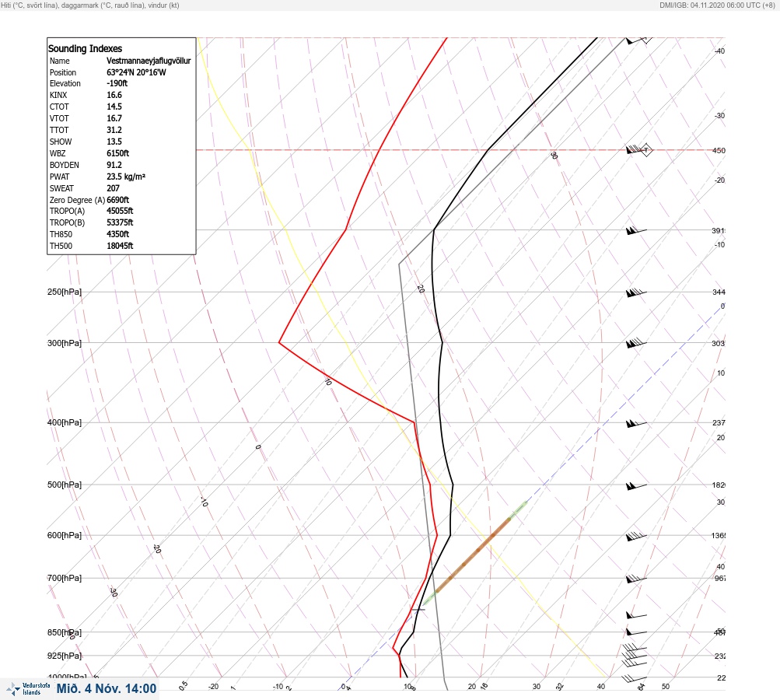Click the '500[hPa]' pressure label
Image resolution: width=780 pixels, height=700 pixels.
pos(65,485)
